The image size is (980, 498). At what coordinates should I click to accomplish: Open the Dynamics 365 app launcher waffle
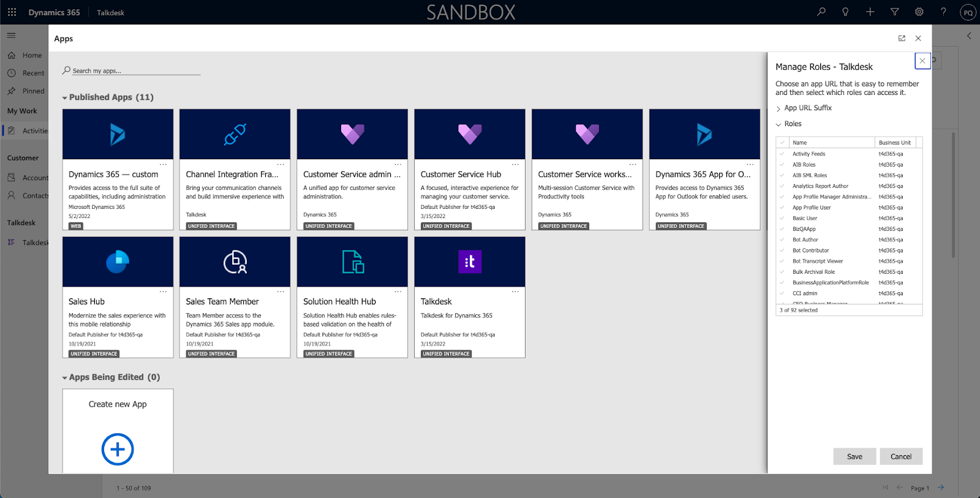click(12, 12)
